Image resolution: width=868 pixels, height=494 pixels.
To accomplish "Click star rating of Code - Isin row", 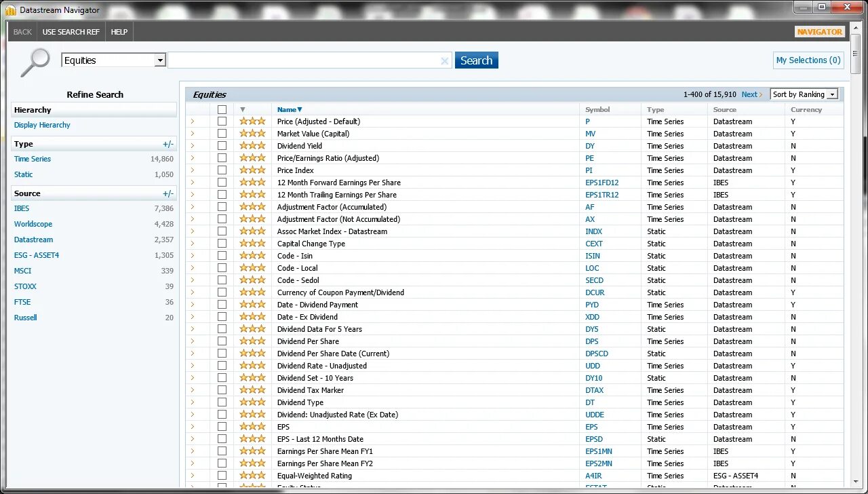I will click(252, 256).
